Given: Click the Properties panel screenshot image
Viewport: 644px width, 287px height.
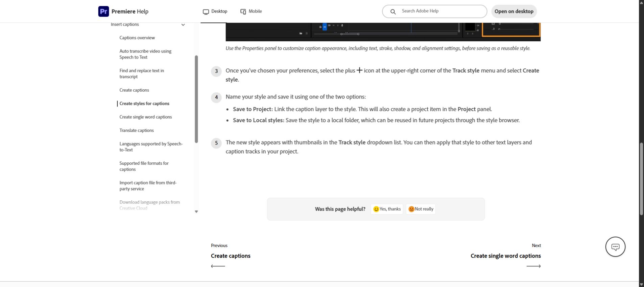Looking at the screenshot, I should 383,32.
